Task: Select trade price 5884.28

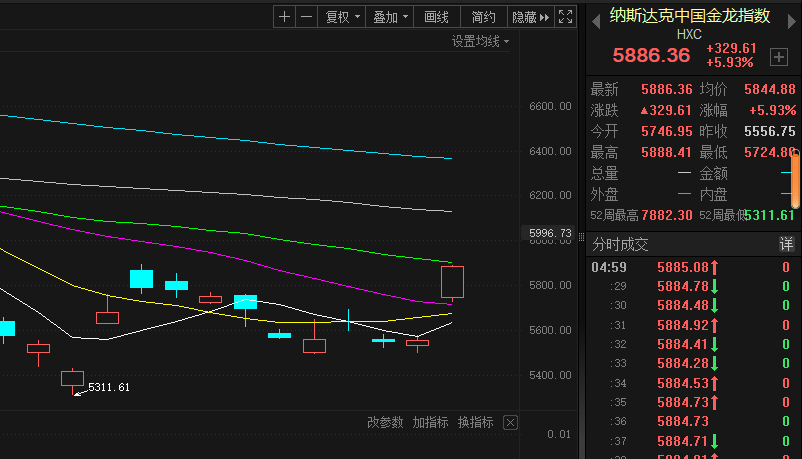Action: (683, 363)
